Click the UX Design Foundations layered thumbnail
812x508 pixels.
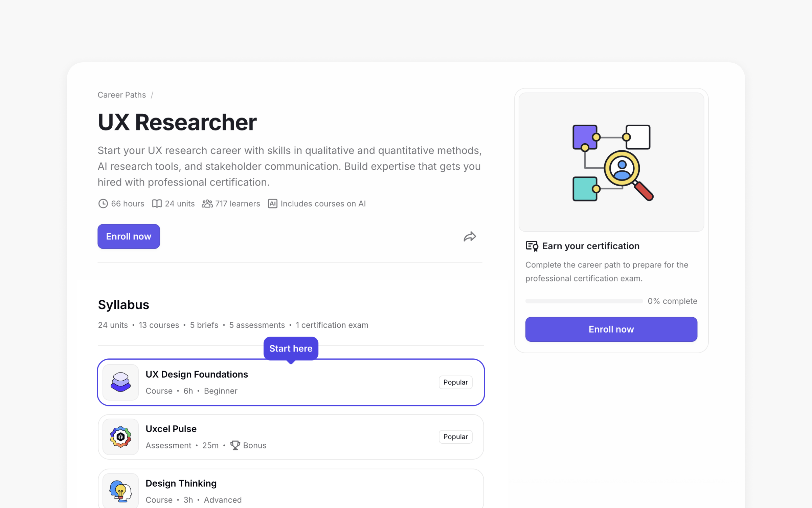pos(120,382)
